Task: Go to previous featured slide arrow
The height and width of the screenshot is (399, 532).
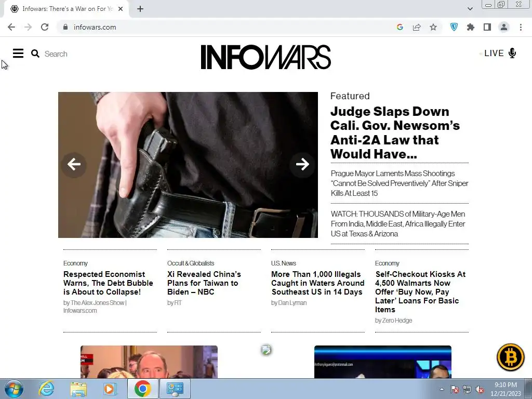Action: coord(74,165)
